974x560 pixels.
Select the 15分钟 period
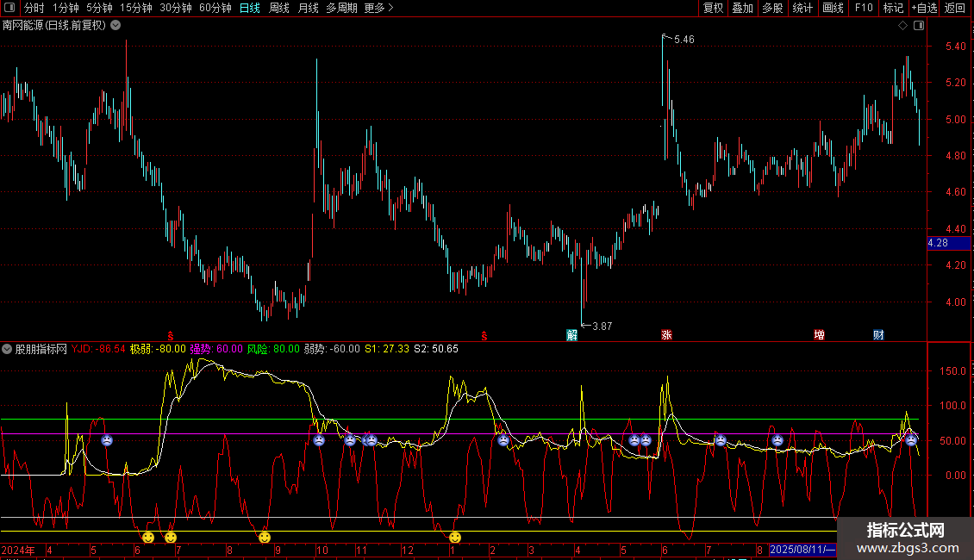click(136, 8)
